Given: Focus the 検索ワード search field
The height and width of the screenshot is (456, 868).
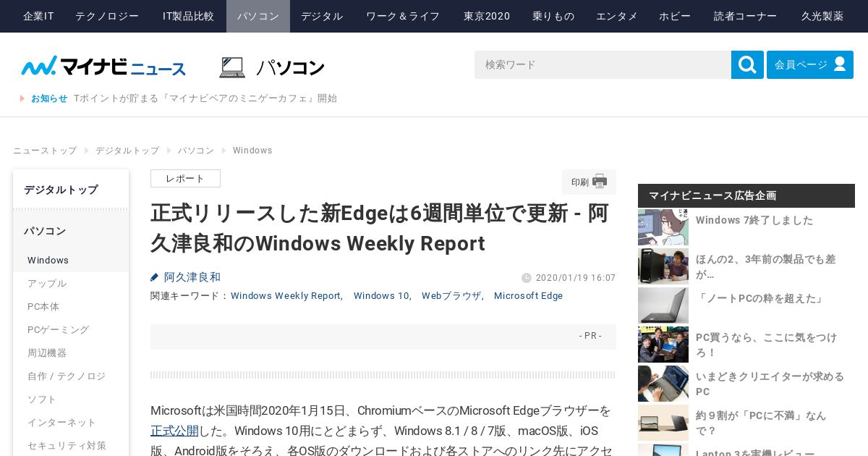Looking at the screenshot, I should [x=603, y=64].
